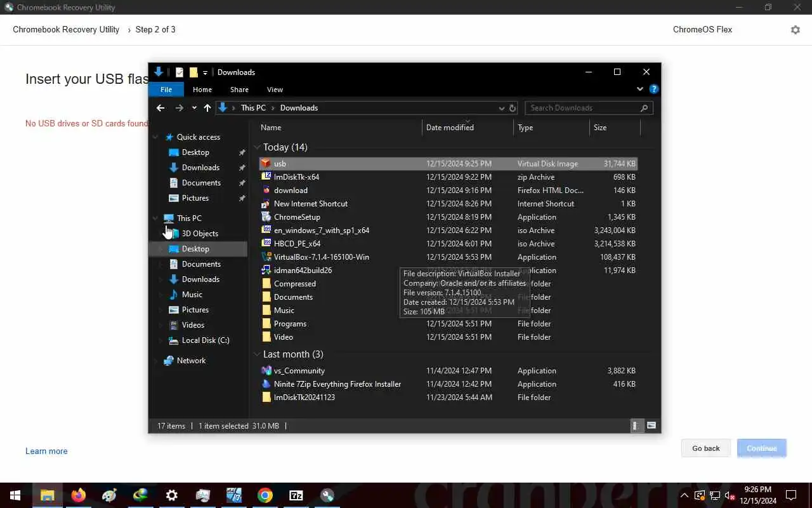The height and width of the screenshot is (508, 812).
Task: Click the New folder icon in Explorer title bar
Action: [193, 72]
